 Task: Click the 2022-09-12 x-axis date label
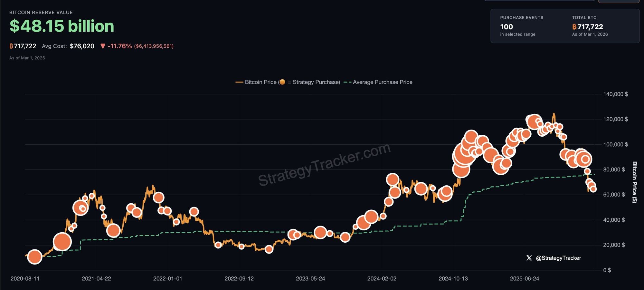click(x=239, y=278)
